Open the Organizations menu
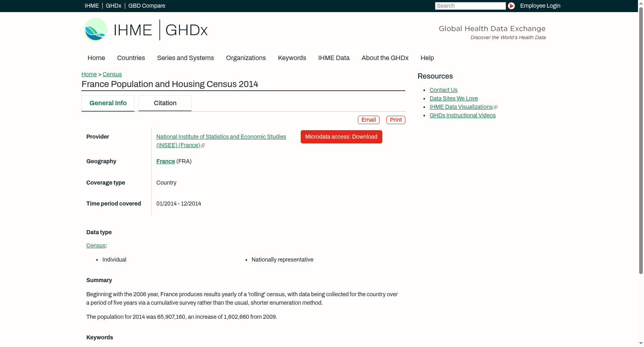Image resolution: width=644 pixels, height=347 pixels. click(246, 58)
